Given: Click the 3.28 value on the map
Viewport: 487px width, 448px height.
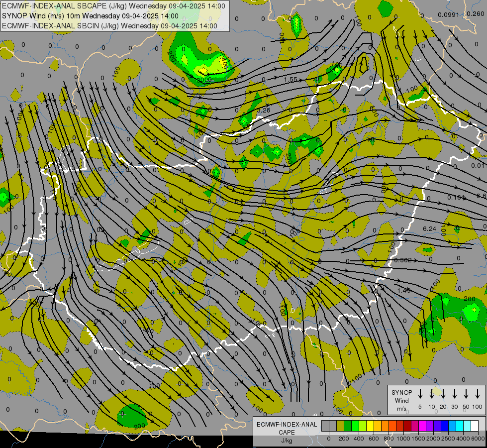Looking at the screenshot, I should click(x=264, y=110).
